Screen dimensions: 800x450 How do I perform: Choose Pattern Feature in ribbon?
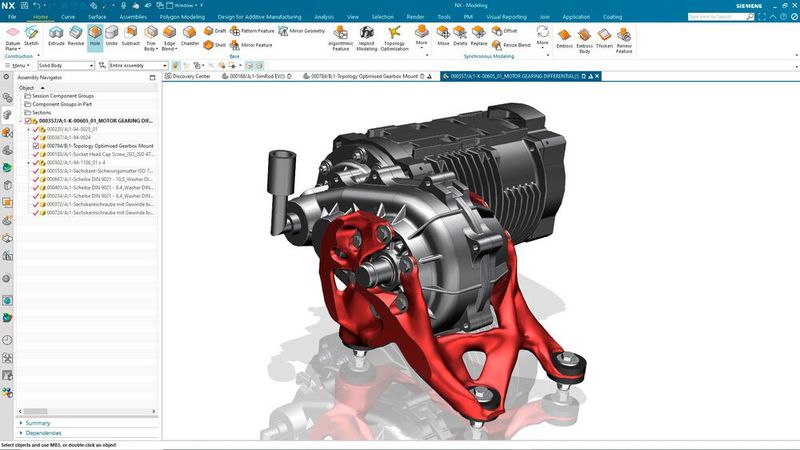click(252, 31)
